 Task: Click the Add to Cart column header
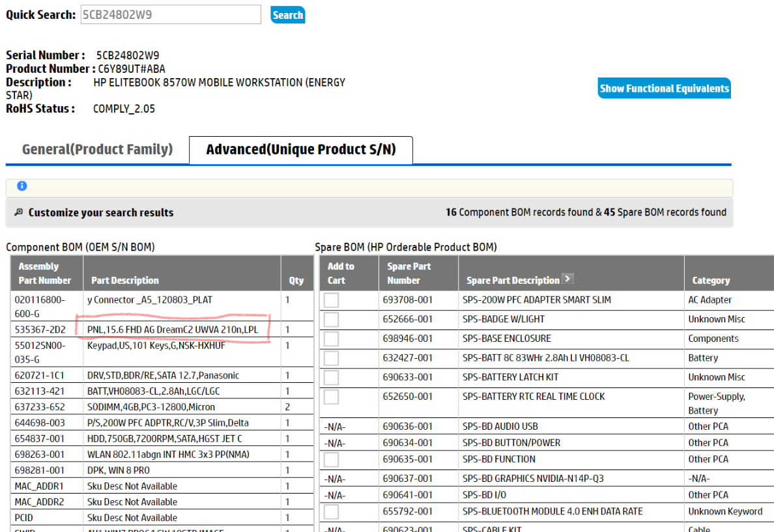tap(341, 273)
